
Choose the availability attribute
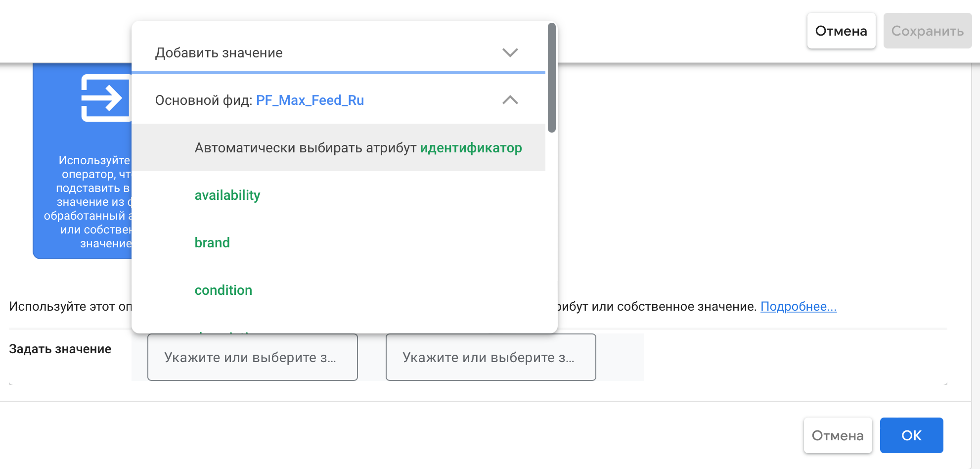[x=227, y=195]
